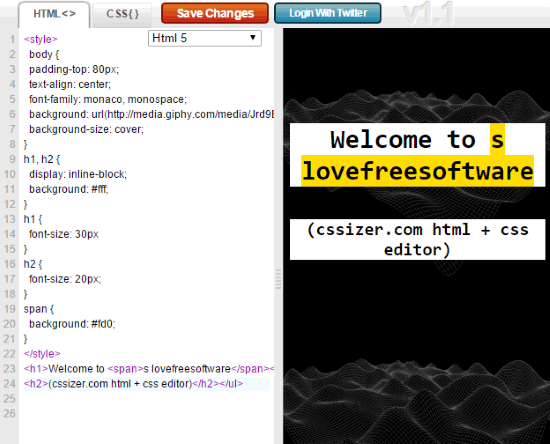Click the <h2>(cssizer.com html + css editor) line

click(133, 384)
